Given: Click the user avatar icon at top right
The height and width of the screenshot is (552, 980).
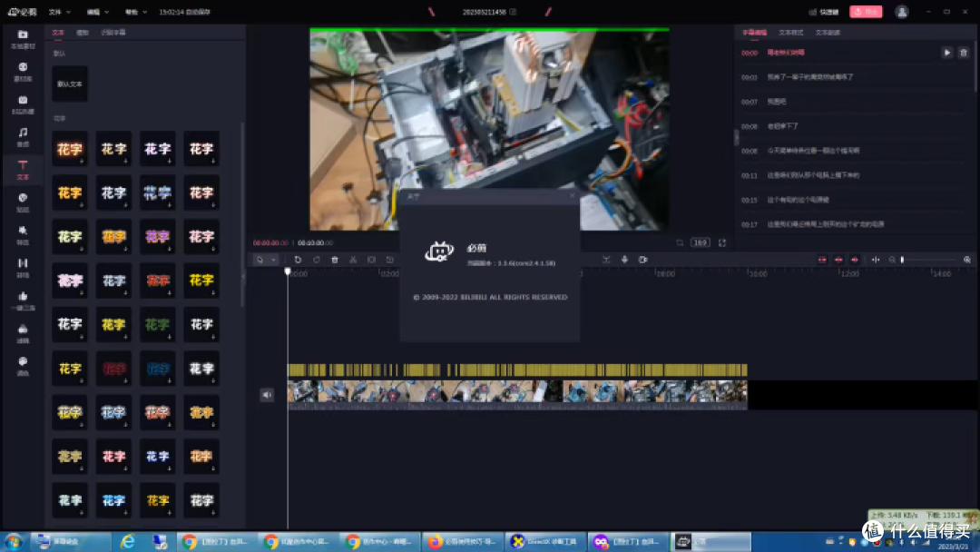Looking at the screenshot, I should [x=901, y=12].
